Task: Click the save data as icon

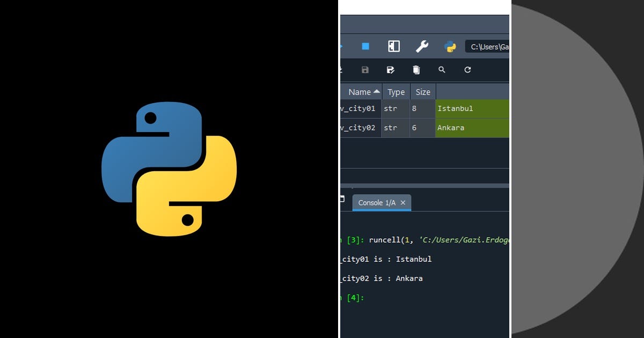Action: coord(391,70)
